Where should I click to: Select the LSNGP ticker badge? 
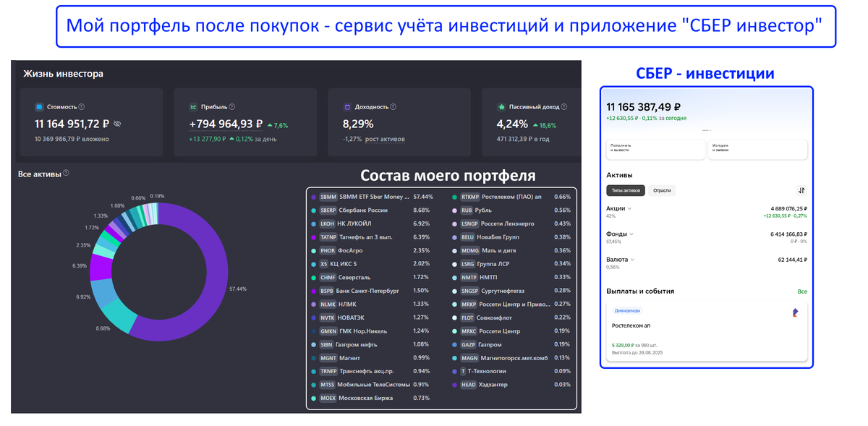(x=470, y=223)
